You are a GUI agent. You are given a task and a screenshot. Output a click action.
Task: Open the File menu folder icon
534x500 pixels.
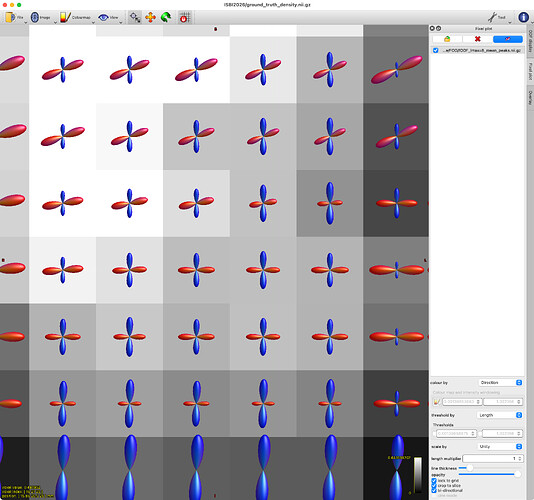(x=11, y=17)
